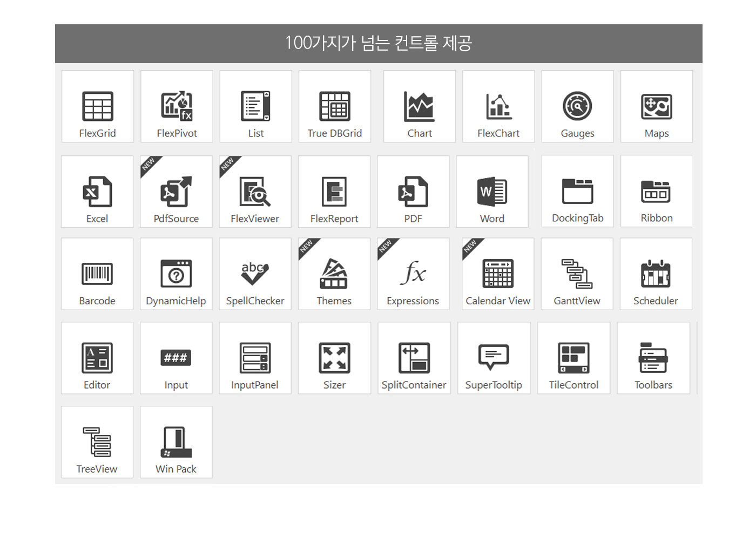The image size is (756, 558).
Task: Open the FlexViewer icon
Action: point(255,192)
